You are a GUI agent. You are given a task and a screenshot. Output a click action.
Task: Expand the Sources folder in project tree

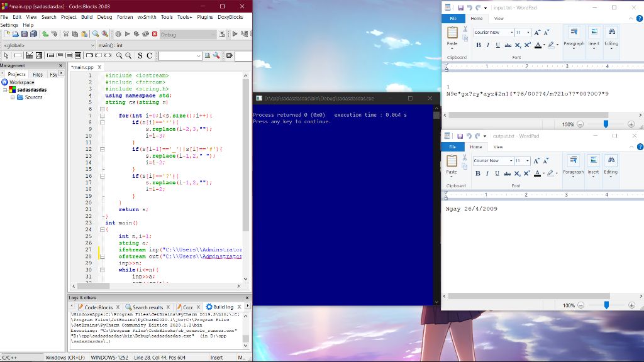(13, 97)
